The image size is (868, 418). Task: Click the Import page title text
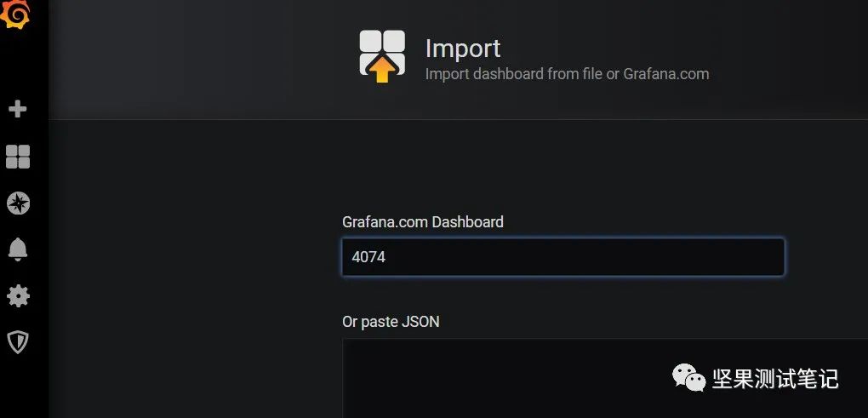463,49
